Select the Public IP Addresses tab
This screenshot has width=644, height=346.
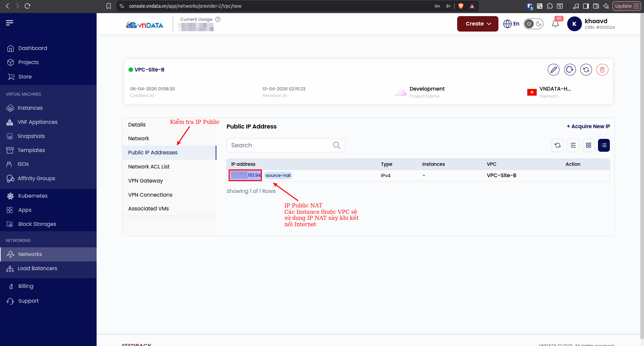[169, 153]
